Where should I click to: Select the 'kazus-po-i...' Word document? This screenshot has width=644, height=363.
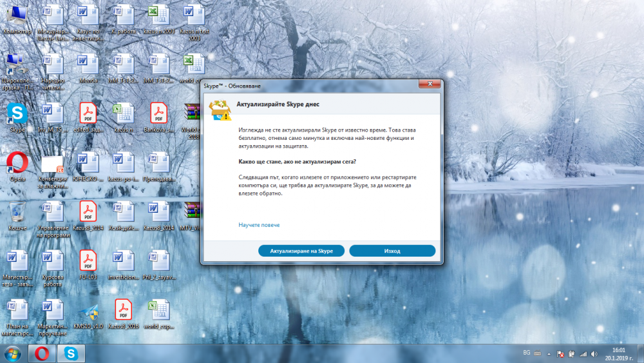123,167
